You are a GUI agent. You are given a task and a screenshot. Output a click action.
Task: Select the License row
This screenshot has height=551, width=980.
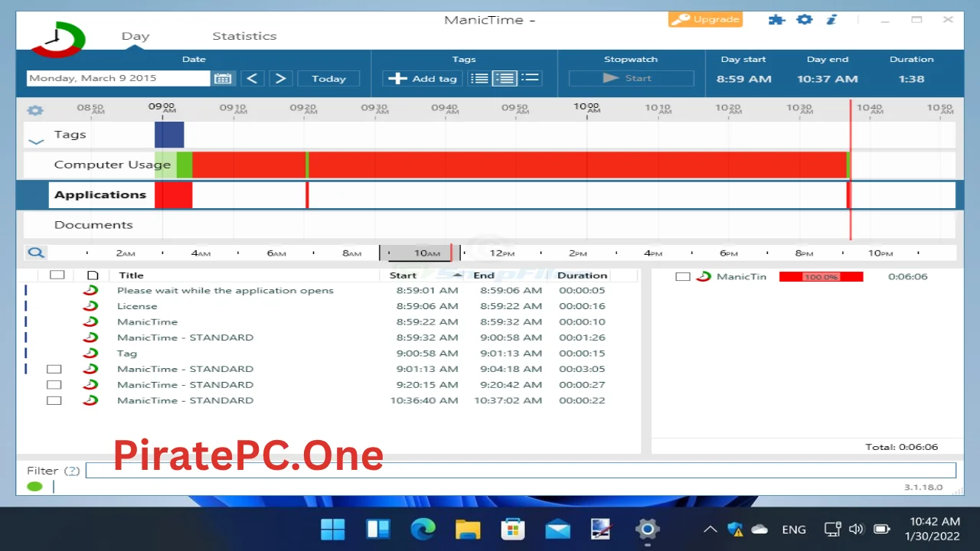329,306
